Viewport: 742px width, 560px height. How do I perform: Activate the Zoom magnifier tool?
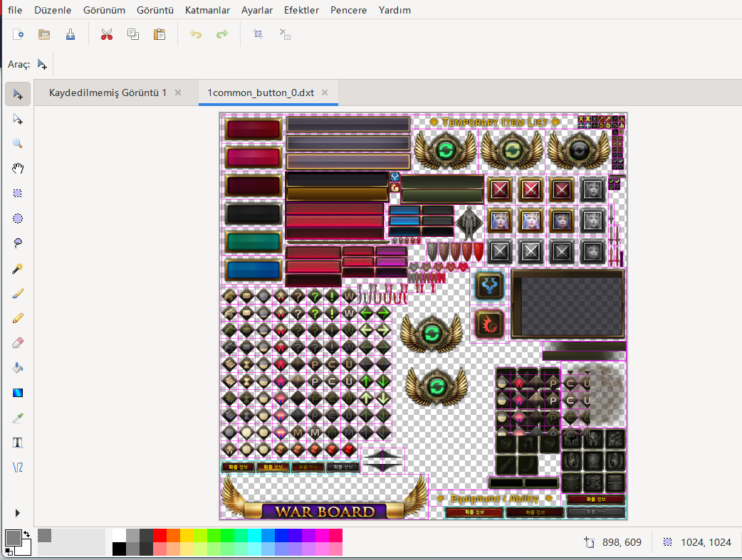click(18, 144)
